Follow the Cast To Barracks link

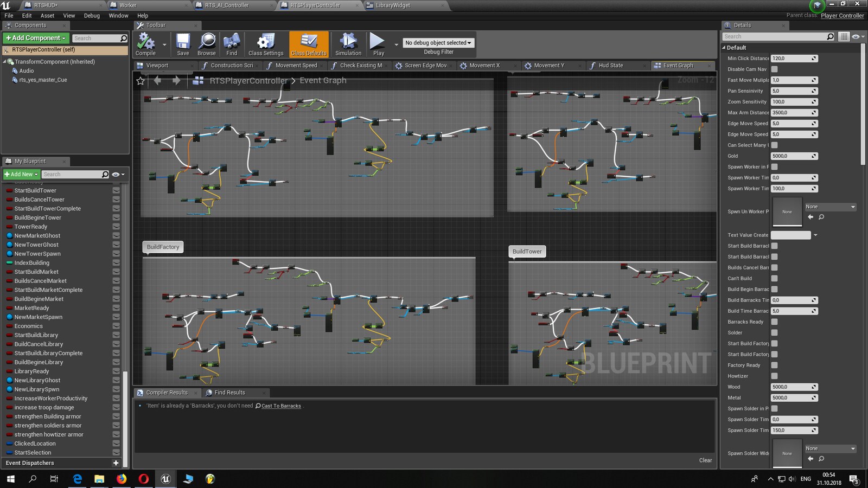click(x=282, y=406)
